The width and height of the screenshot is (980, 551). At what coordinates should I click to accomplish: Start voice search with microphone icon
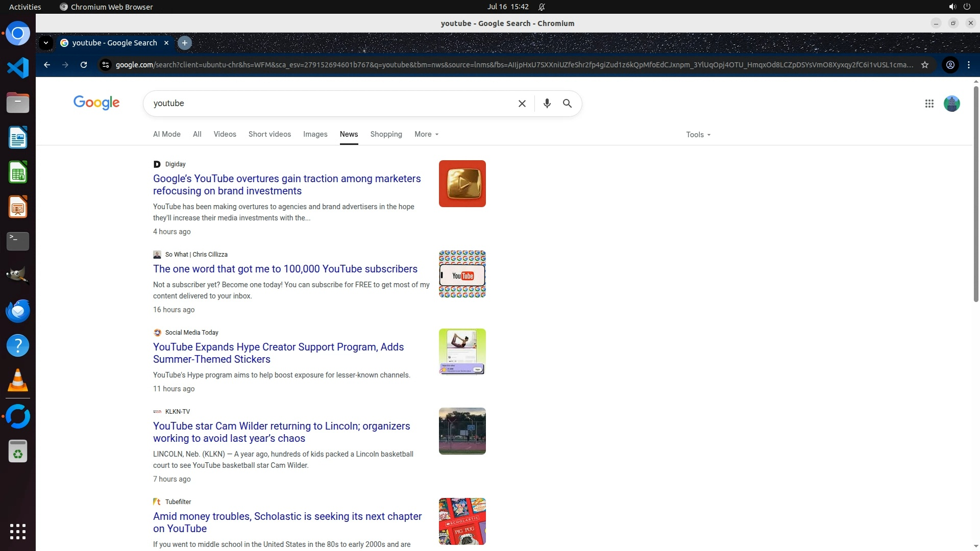tap(547, 104)
